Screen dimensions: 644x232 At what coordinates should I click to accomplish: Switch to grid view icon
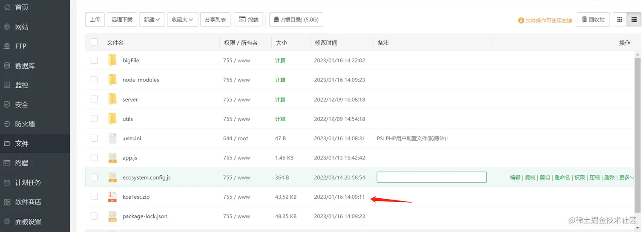coord(620,20)
